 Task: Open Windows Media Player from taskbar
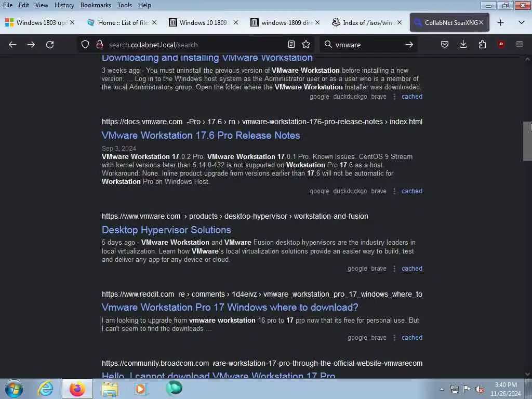(x=141, y=389)
